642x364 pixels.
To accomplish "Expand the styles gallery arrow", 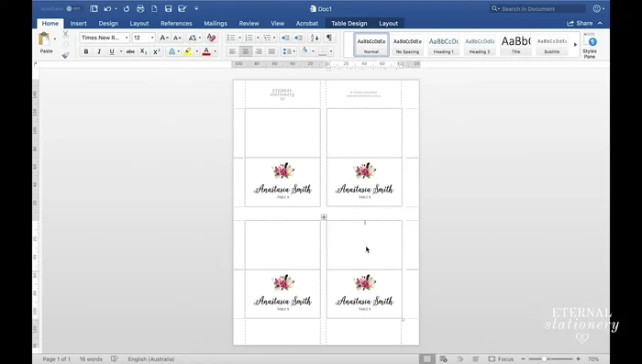I will [575, 45].
